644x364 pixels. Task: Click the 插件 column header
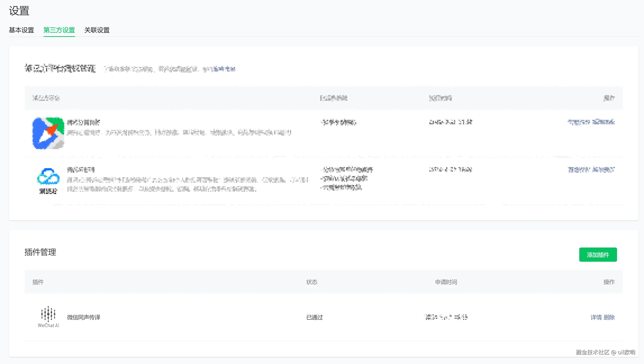(x=38, y=282)
